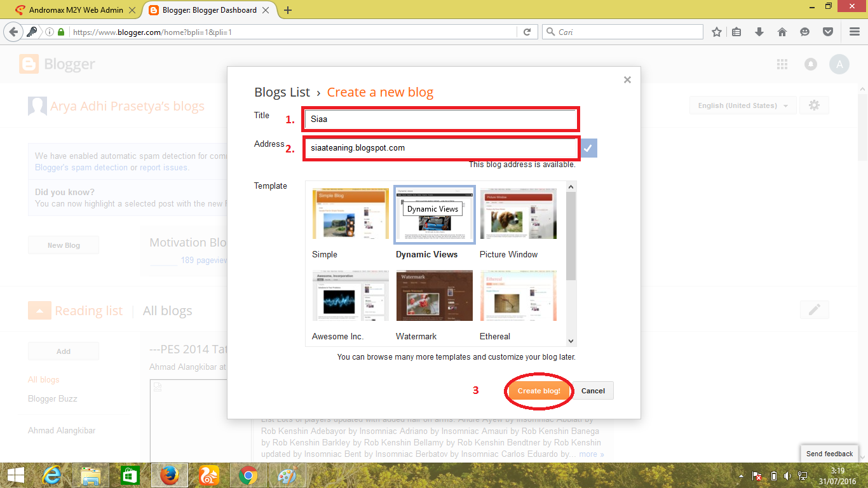The height and width of the screenshot is (488, 868).
Task: Click the Send feedback button
Action: [829, 453]
